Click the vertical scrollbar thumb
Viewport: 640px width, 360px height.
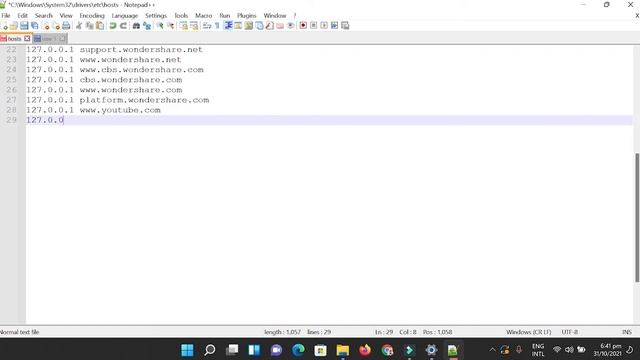pos(637,218)
